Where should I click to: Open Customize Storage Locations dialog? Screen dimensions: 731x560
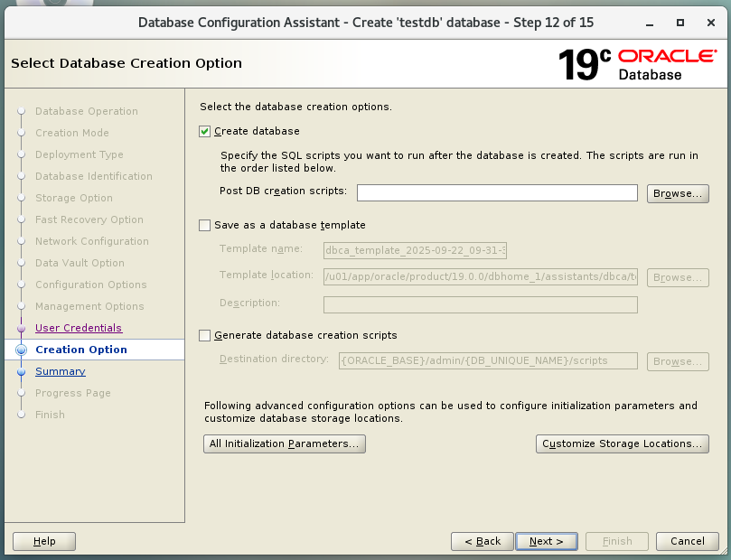[x=622, y=443]
